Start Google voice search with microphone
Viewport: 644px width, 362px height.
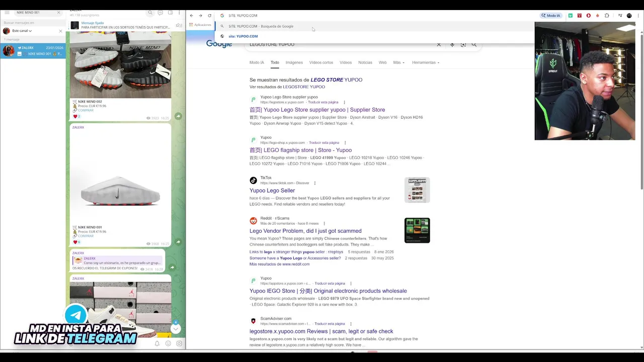click(x=452, y=44)
